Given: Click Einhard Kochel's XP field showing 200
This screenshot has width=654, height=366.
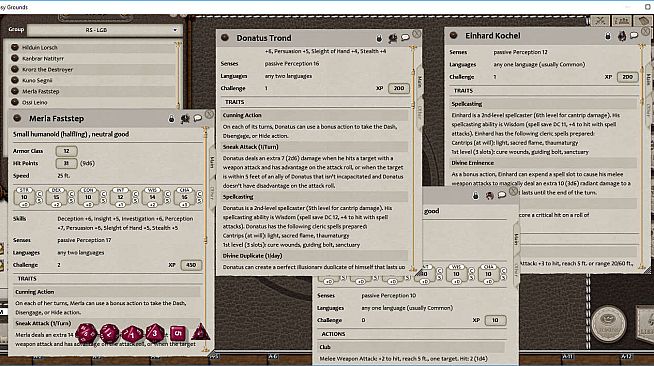Looking at the screenshot, I should 628,77.
